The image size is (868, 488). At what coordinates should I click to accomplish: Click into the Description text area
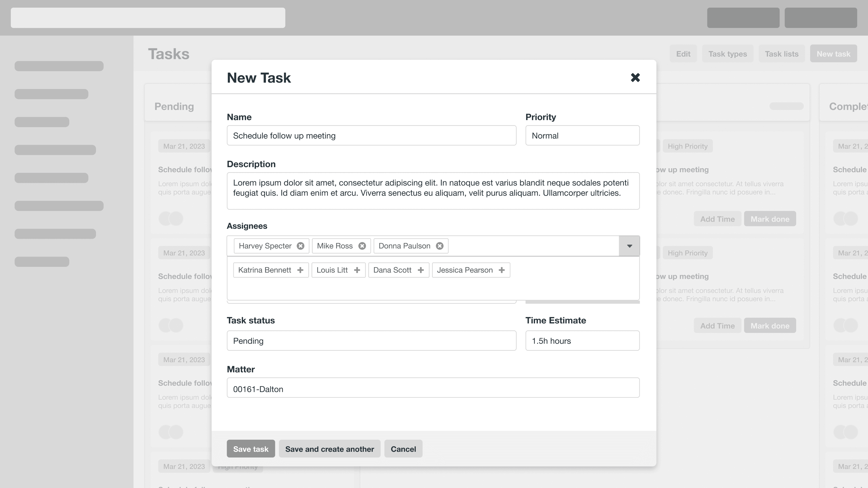coord(433,191)
